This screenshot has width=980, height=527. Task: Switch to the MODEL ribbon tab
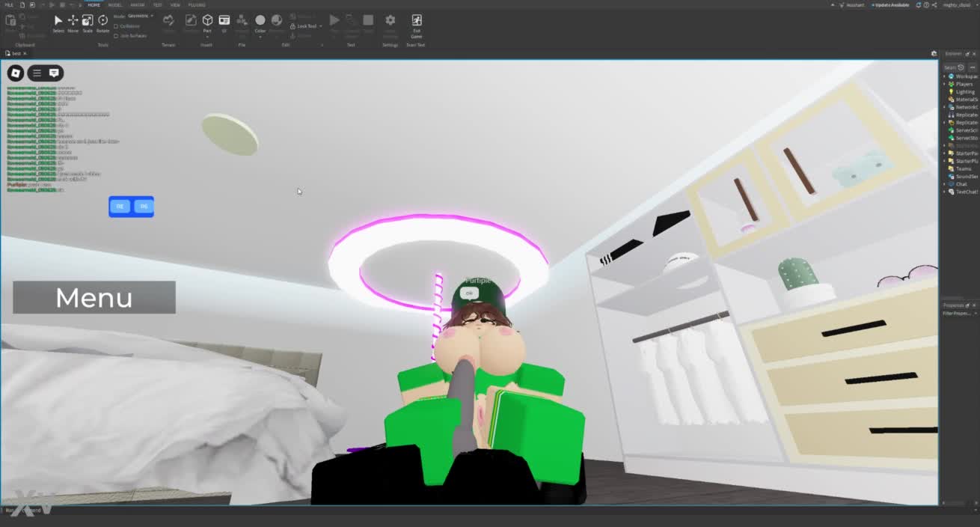[x=115, y=4]
